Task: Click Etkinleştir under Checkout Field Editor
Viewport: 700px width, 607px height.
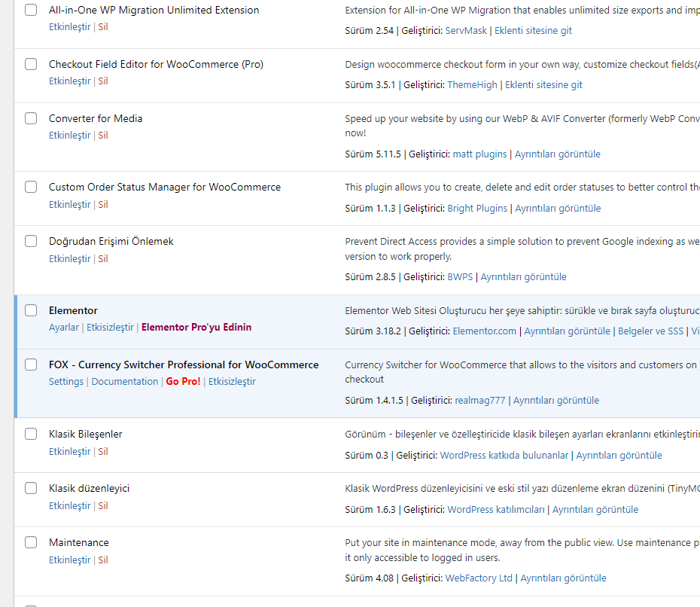Action: [x=70, y=81]
